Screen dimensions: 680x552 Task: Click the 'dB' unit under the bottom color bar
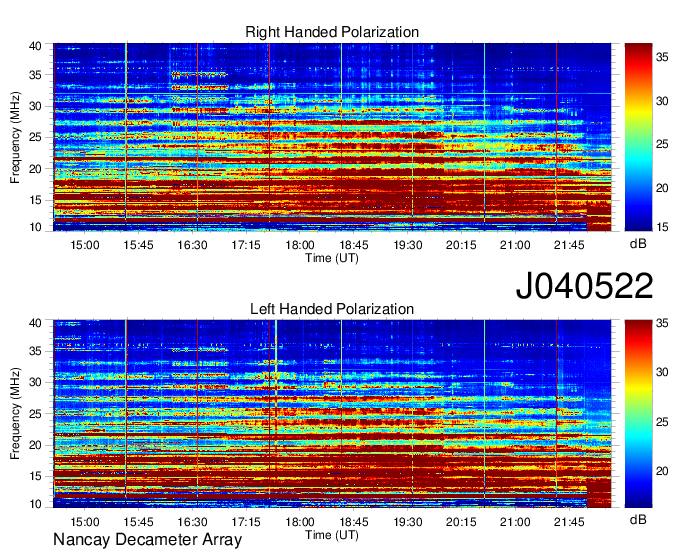pos(638,519)
